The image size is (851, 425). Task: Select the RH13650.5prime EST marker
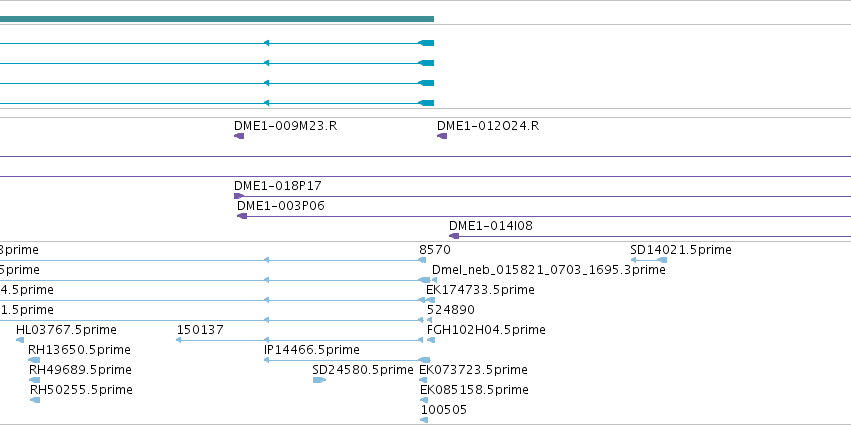tap(34, 360)
